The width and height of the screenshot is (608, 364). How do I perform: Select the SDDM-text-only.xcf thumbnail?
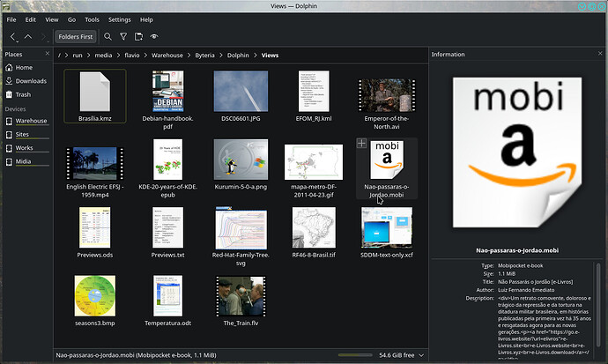pyautogui.click(x=387, y=227)
